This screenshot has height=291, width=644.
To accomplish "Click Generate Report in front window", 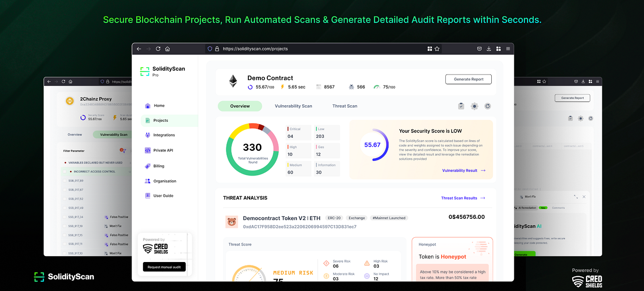I will click(468, 79).
